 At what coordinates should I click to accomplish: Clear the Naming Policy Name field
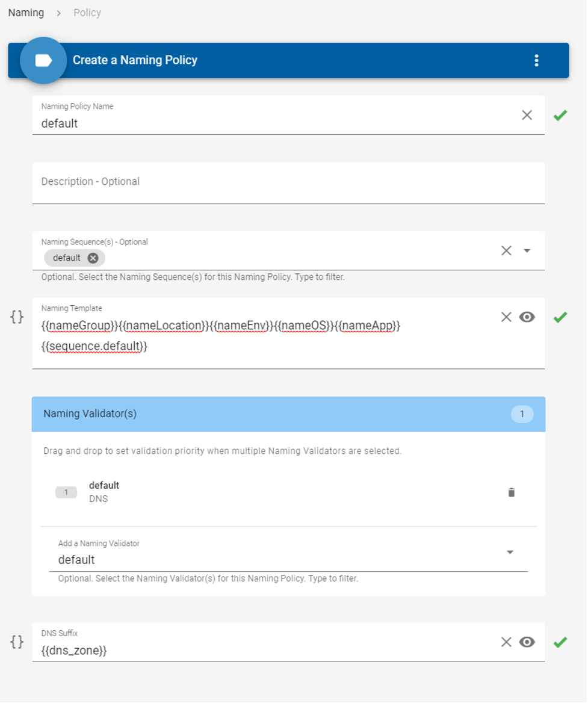click(527, 115)
